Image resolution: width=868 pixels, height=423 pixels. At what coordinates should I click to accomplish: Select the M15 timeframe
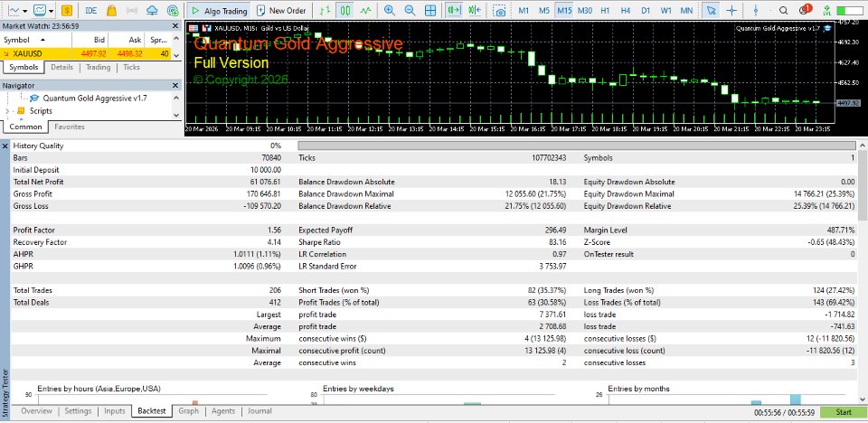pyautogui.click(x=564, y=10)
